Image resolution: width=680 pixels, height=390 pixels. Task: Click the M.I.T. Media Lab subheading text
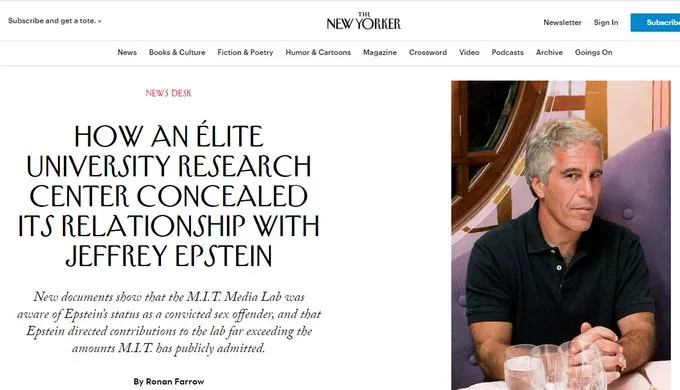pyautogui.click(x=169, y=323)
